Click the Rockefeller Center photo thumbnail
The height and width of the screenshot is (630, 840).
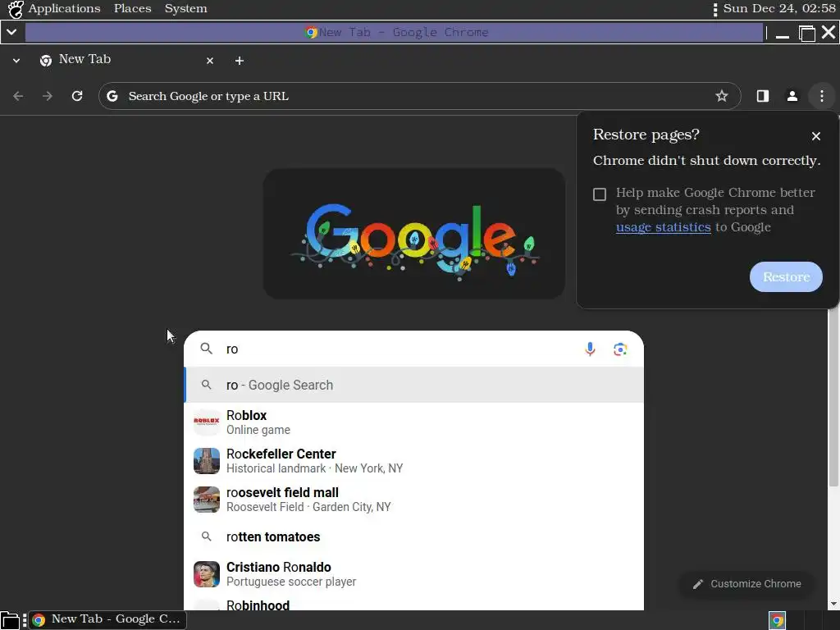tap(206, 461)
